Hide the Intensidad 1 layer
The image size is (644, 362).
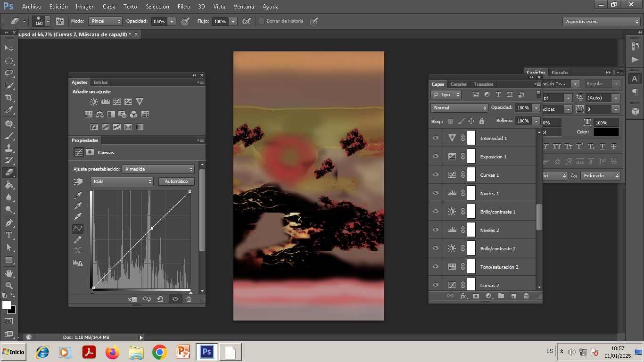pos(436,138)
